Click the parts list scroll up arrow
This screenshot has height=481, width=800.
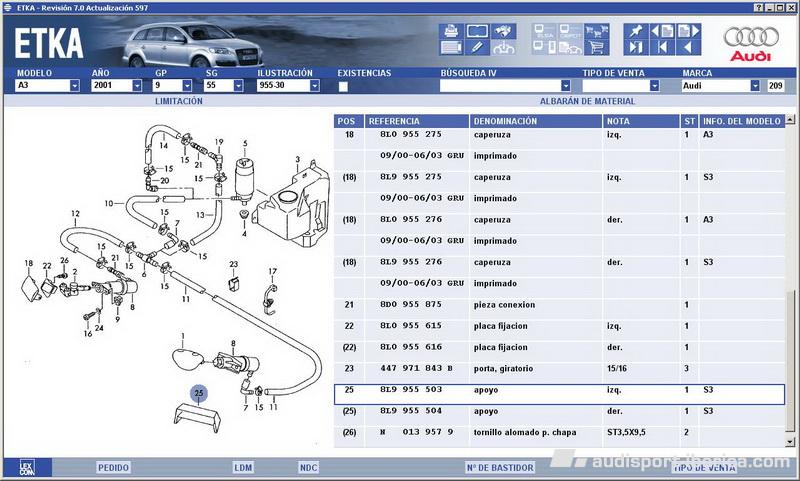(x=790, y=120)
